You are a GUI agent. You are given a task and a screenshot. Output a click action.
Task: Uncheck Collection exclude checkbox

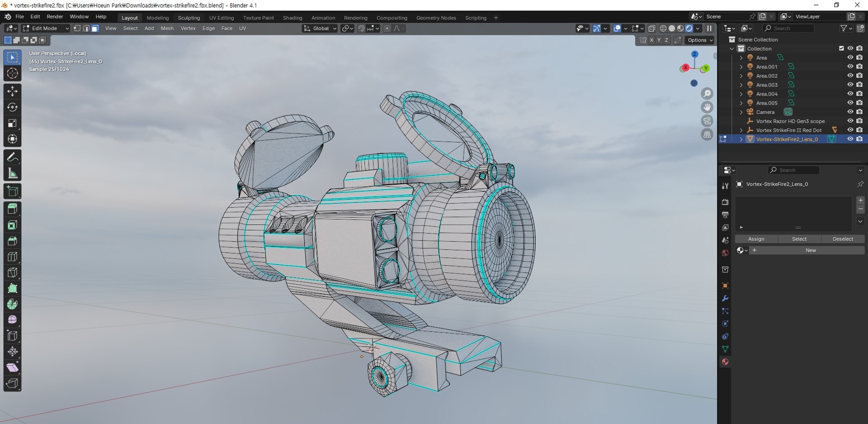(841, 48)
